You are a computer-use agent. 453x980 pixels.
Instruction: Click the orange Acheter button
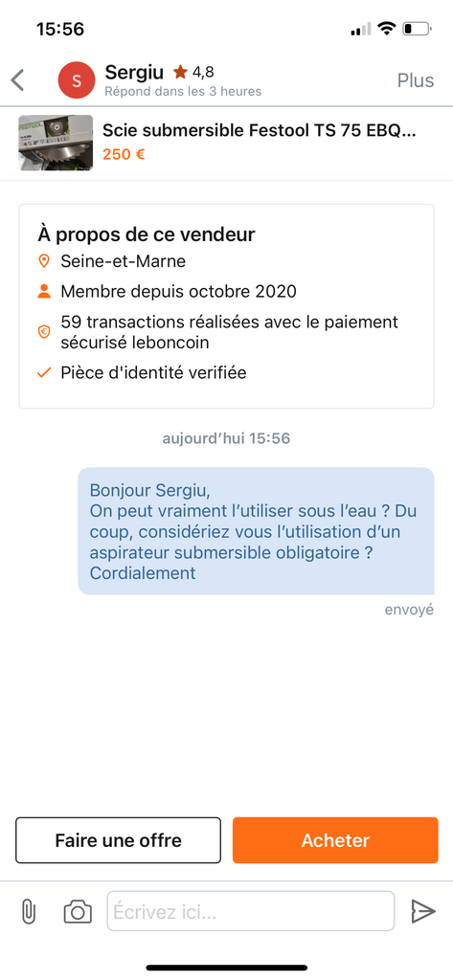(x=335, y=840)
